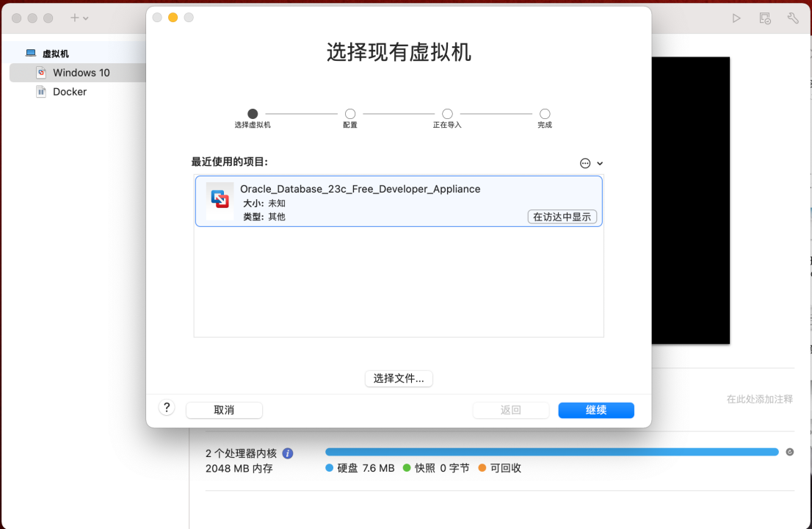Click the Windows 10 VM icon in sidebar
This screenshot has height=529, width=812.
point(41,73)
